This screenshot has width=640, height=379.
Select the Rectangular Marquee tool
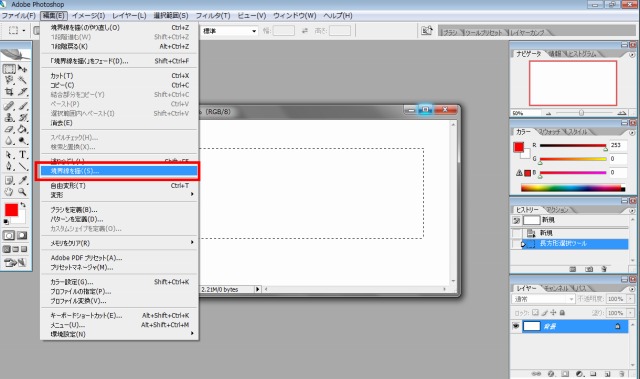coord(9,69)
